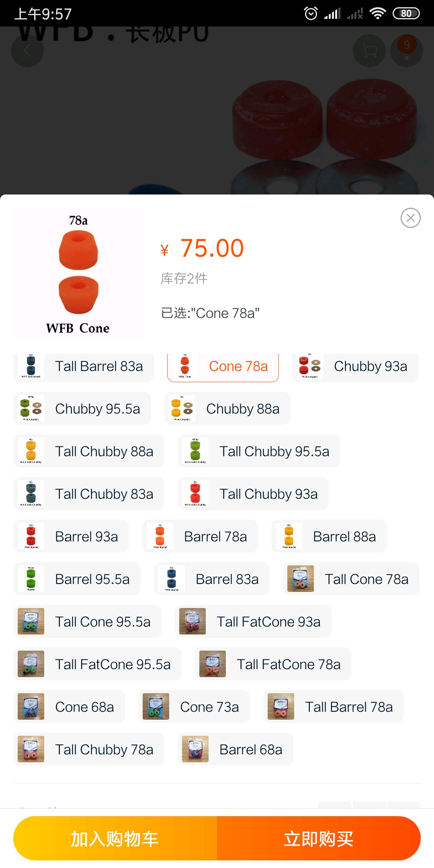Image resolution: width=434 pixels, height=868 pixels.
Task: Pick the Tall Cone 78a option
Action: pos(351,579)
